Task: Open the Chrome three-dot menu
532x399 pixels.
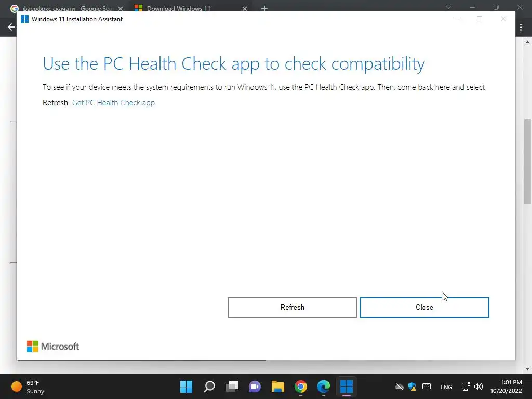Action: pyautogui.click(x=521, y=27)
